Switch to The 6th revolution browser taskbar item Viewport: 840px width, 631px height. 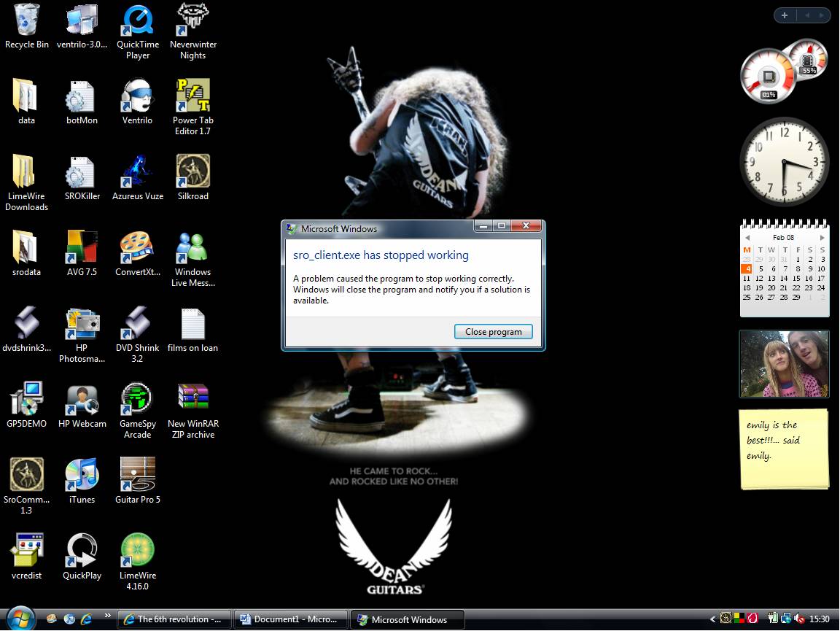tap(174, 619)
